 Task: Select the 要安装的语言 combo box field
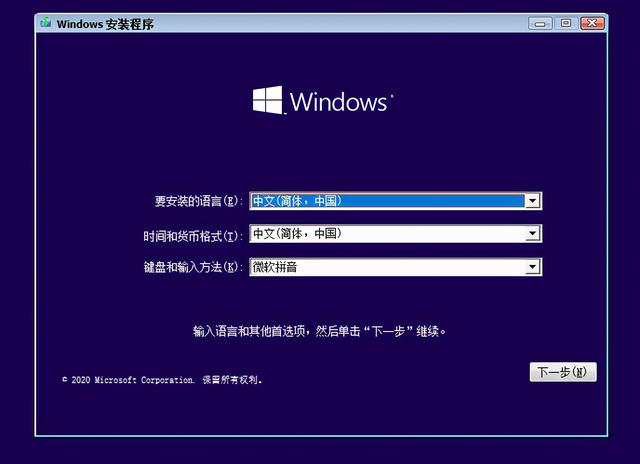(x=396, y=201)
